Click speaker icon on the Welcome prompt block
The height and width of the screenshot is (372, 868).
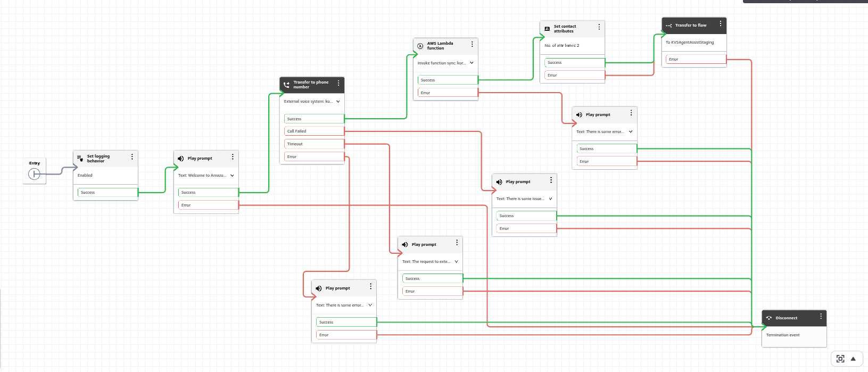(x=181, y=159)
